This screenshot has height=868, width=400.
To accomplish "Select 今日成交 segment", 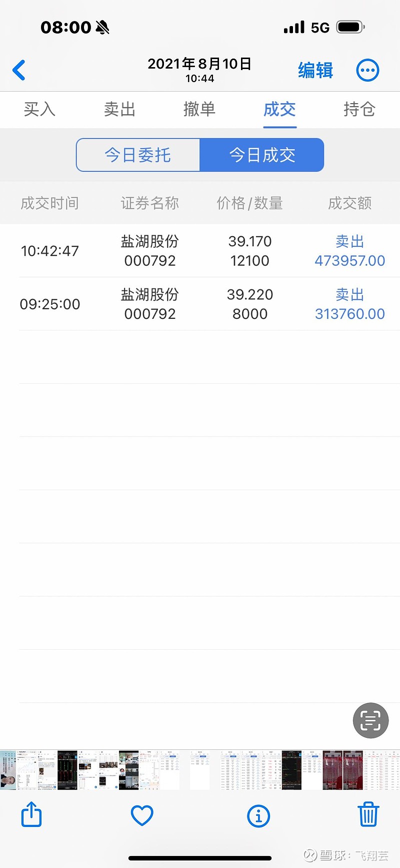I will tap(262, 155).
